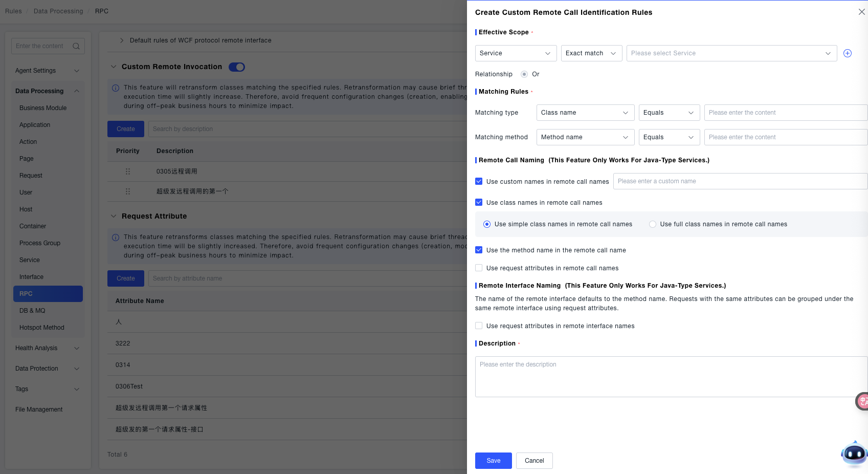Screen dimensions: 868x474
Task: Uncheck Use custom names in remote call names
Action: 479,181
